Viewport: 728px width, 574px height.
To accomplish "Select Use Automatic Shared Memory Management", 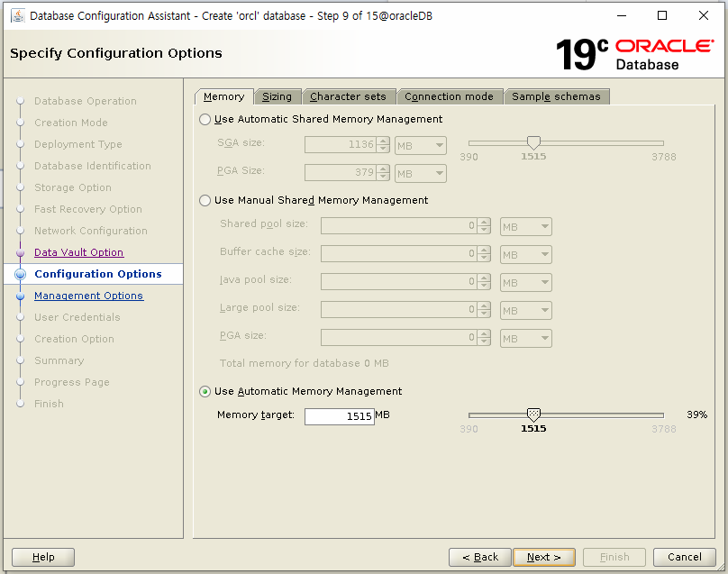I will click(x=205, y=119).
